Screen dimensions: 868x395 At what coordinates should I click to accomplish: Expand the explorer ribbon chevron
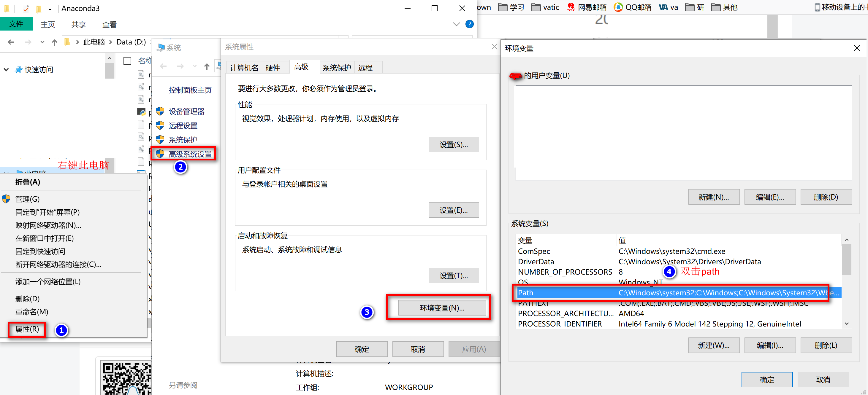pyautogui.click(x=456, y=24)
